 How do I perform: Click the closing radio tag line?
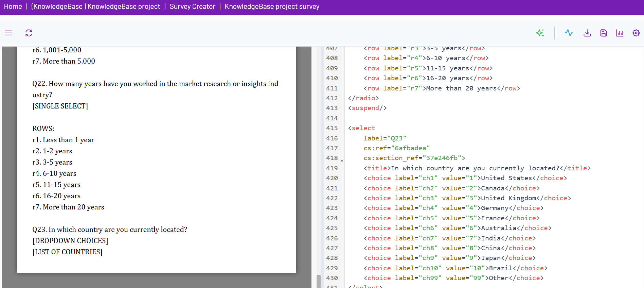tap(363, 98)
